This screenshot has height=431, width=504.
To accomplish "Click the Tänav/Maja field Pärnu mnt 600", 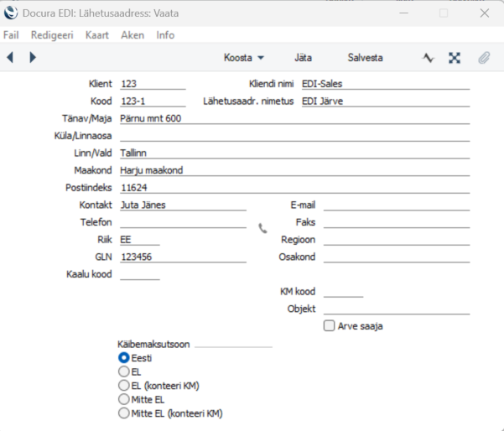I will 294,118.
